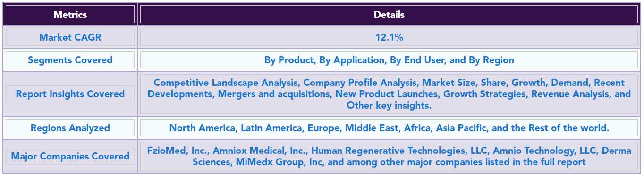Click the Metrics column header

(70, 14)
